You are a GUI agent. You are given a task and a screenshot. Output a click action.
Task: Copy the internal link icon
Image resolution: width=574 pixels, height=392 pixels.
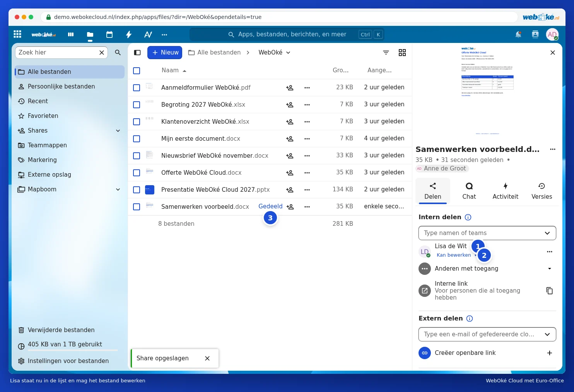tap(549, 291)
